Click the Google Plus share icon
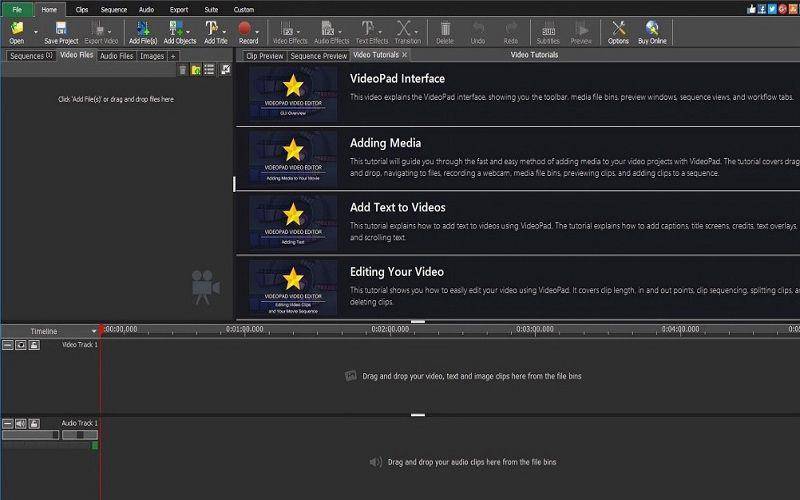Image resolution: width=800 pixels, height=500 pixels. point(783,9)
